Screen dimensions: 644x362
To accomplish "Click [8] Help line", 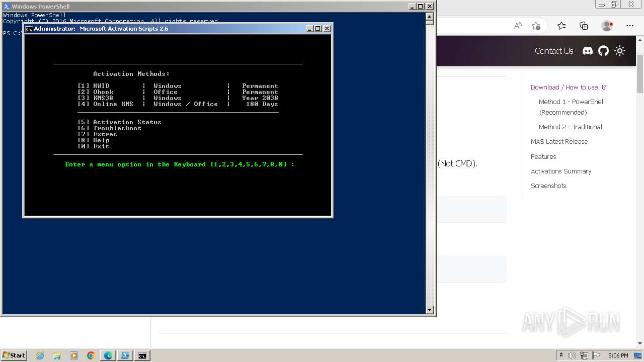I will click(x=93, y=140).
